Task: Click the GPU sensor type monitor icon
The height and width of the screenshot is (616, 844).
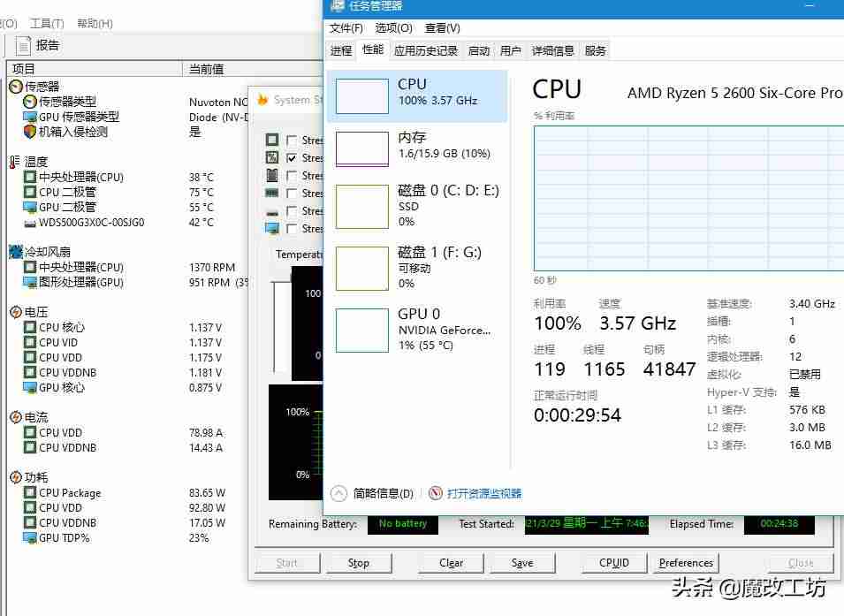Action: point(29,117)
